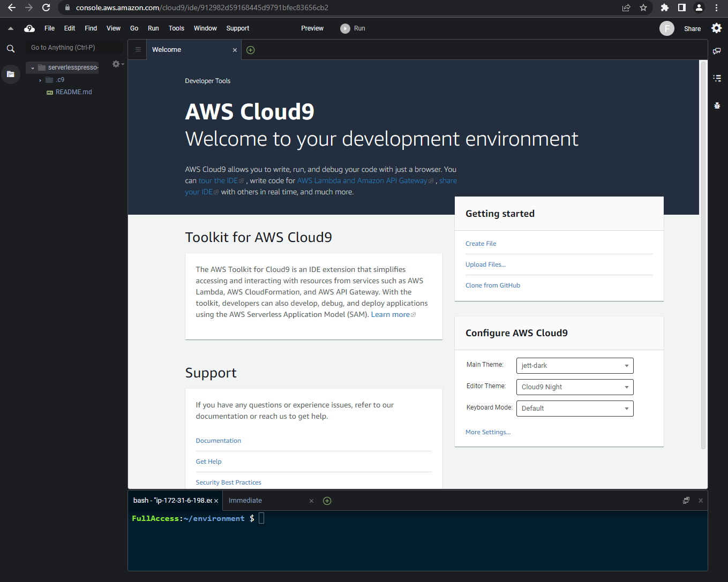Open browser extensions puzzle icon

(x=664, y=7)
